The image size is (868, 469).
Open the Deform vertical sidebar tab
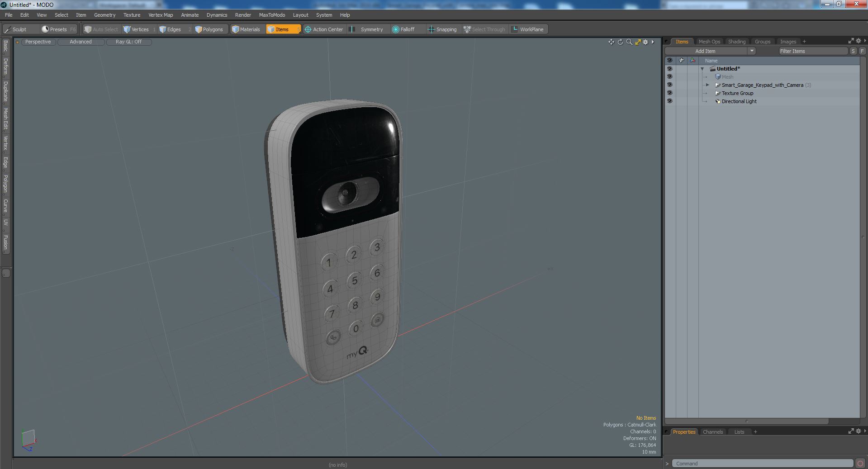tap(5, 66)
